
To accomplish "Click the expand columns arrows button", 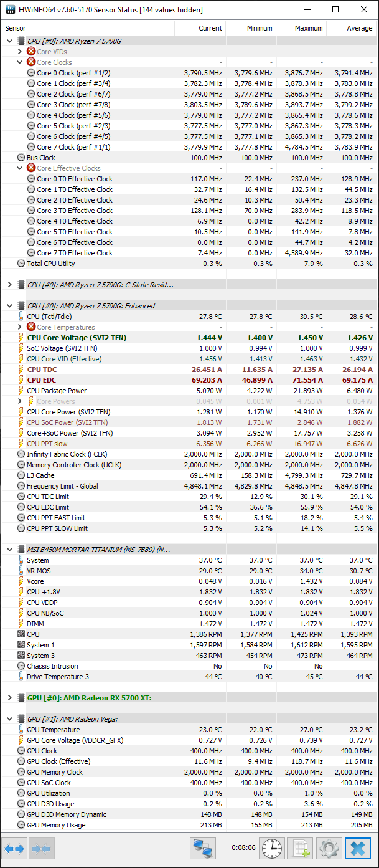I will pyautogui.click(x=16, y=848).
